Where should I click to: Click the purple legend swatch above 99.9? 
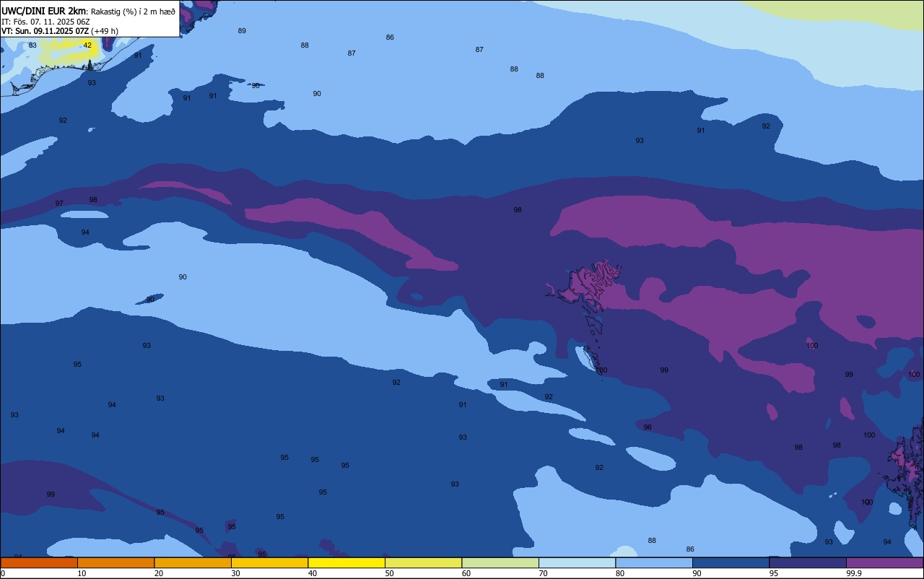[x=884, y=562]
